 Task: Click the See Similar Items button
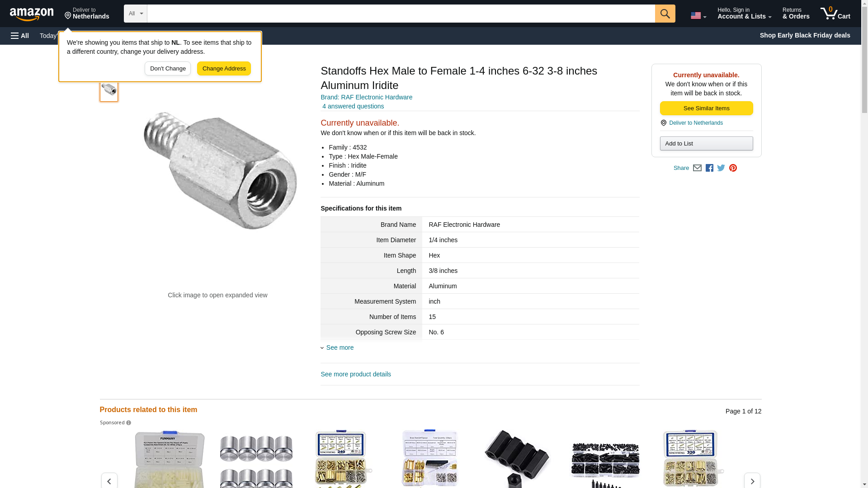(706, 108)
